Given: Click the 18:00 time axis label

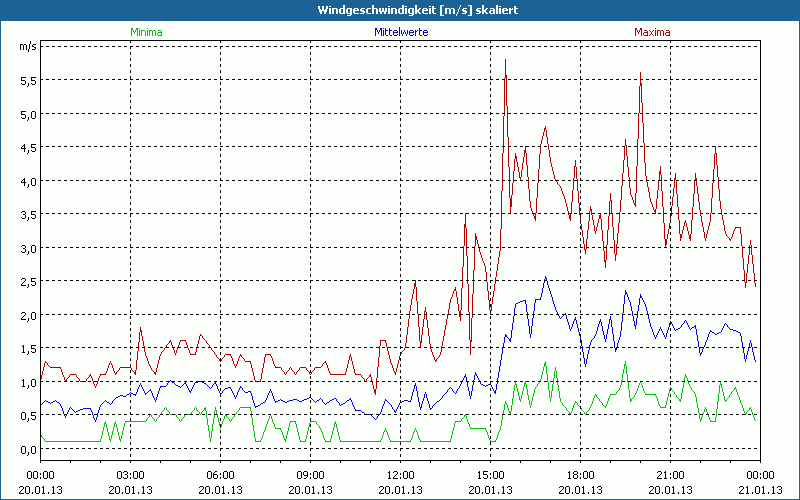Looking at the screenshot, I should tap(580, 475).
